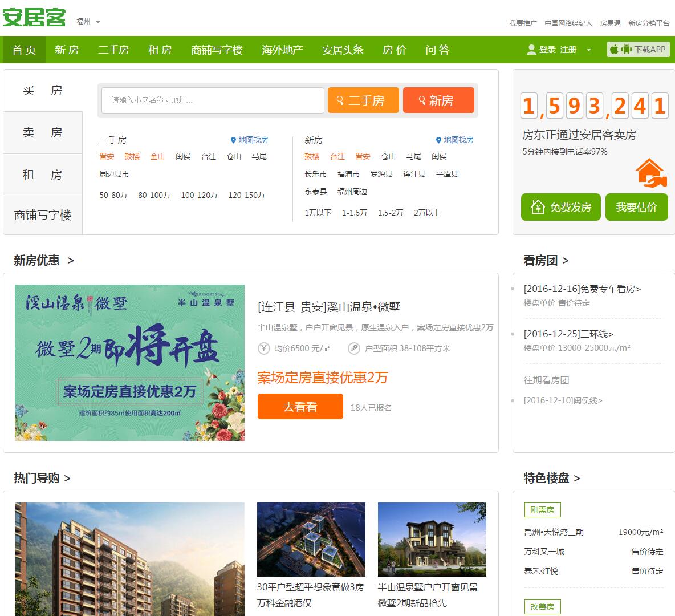Select the 1万以下 new home price
This screenshot has height=616, width=675.
pyautogui.click(x=318, y=213)
